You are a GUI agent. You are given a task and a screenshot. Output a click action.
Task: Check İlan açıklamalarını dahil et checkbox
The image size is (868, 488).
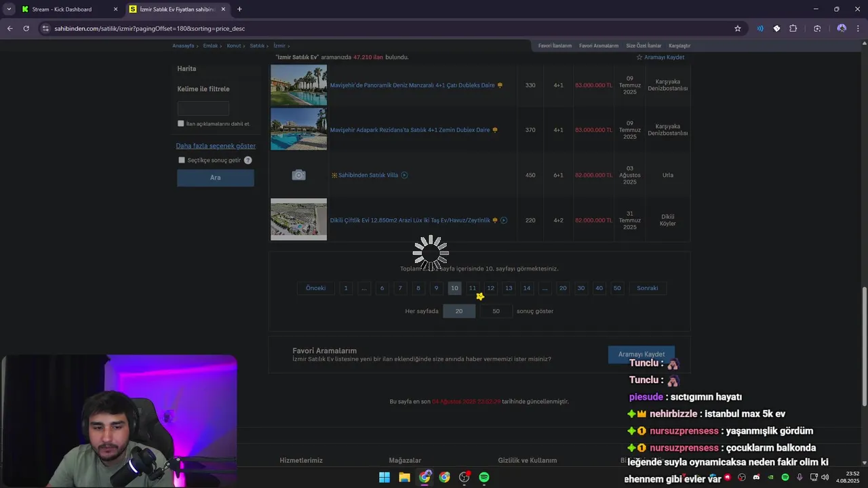(x=180, y=123)
